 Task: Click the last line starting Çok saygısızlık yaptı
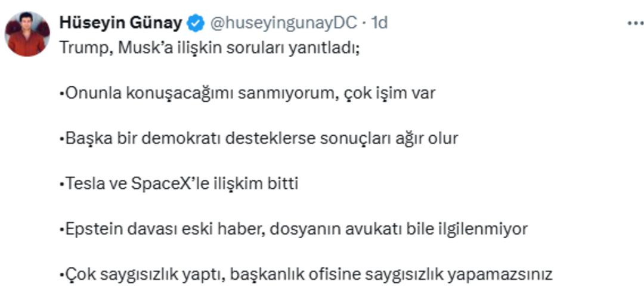tap(306, 275)
